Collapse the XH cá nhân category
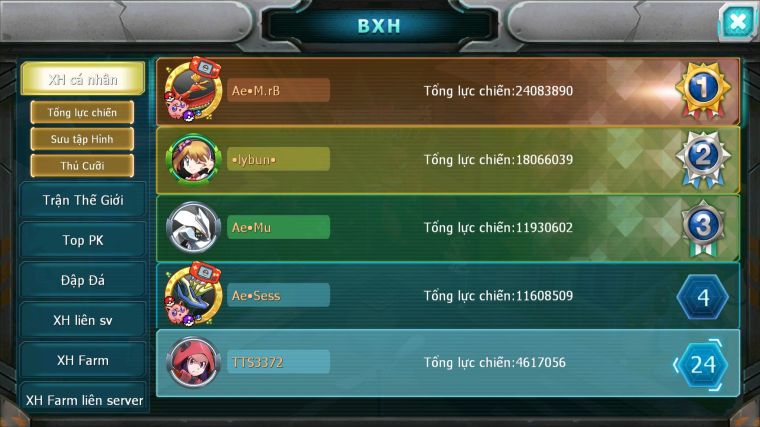This screenshot has height=427, width=760. click(83, 79)
